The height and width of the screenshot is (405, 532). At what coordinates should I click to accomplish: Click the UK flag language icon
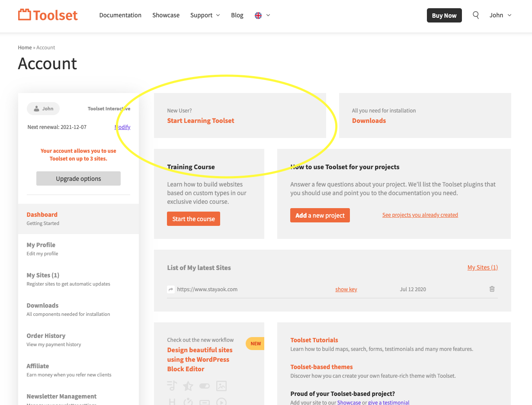click(x=258, y=15)
